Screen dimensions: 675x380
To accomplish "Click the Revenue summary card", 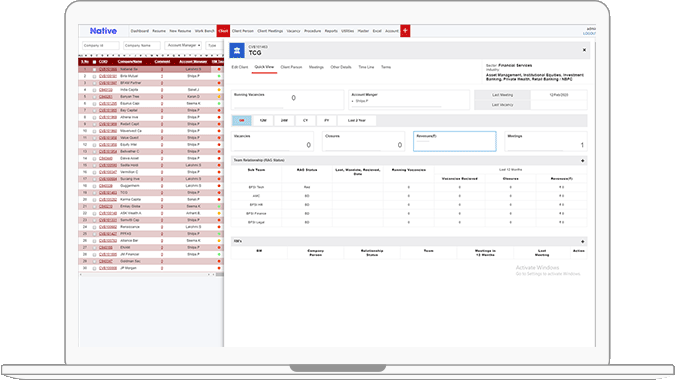I will tap(455, 141).
